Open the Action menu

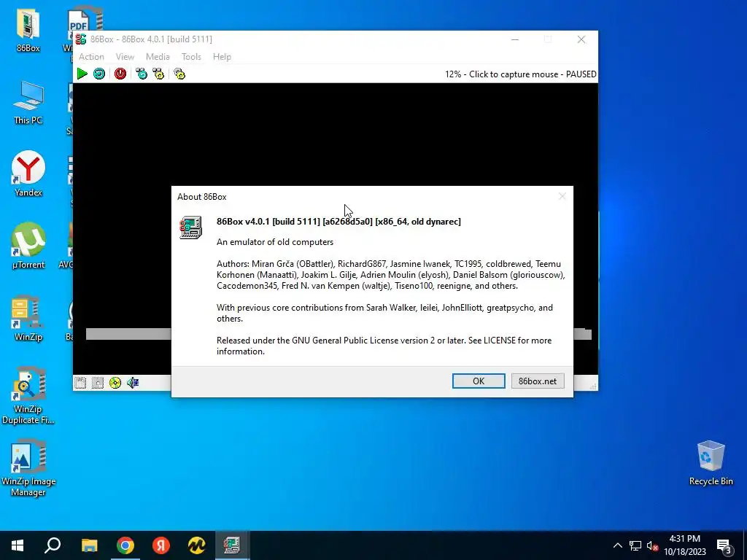[x=91, y=57]
